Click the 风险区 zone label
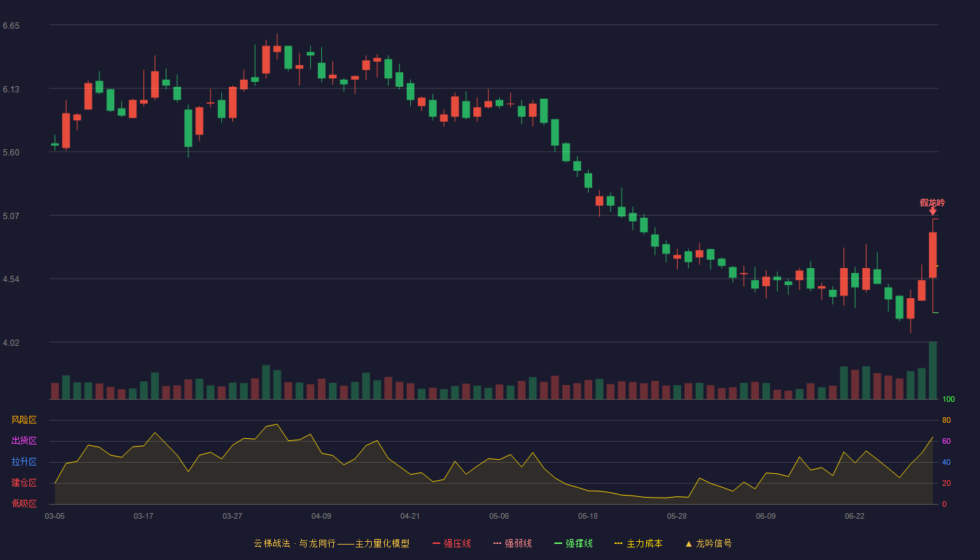 (x=24, y=420)
